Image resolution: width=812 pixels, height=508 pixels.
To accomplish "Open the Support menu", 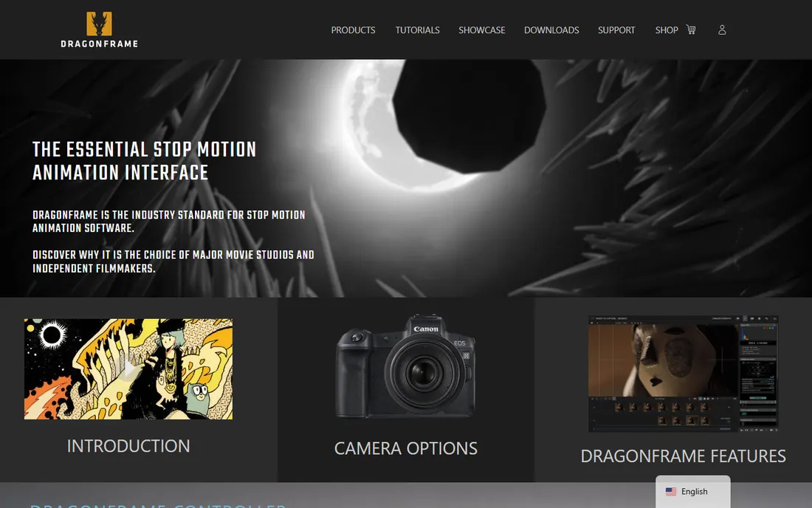I will tap(616, 30).
